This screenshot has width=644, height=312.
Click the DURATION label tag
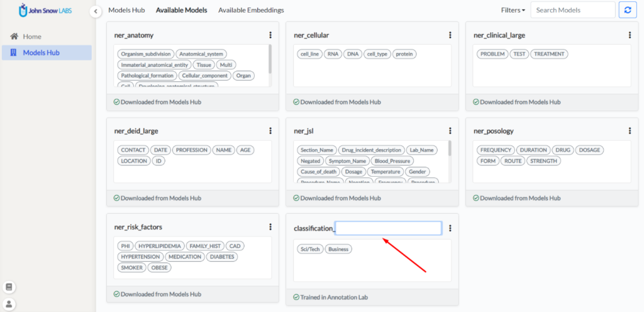(x=533, y=150)
